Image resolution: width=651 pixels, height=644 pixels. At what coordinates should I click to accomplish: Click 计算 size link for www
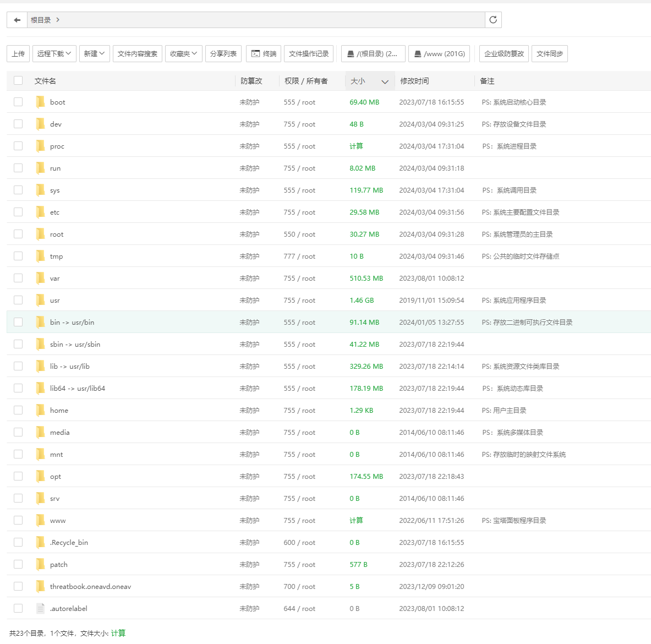pos(356,520)
